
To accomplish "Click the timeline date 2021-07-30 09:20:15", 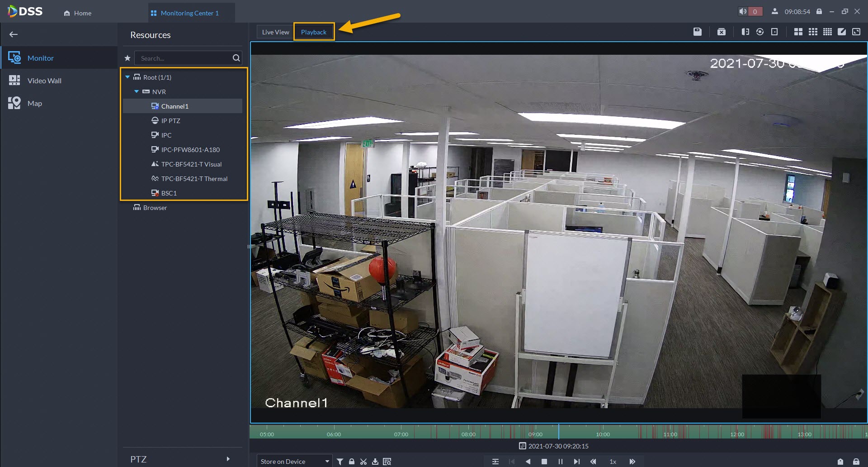I will 558,446.
